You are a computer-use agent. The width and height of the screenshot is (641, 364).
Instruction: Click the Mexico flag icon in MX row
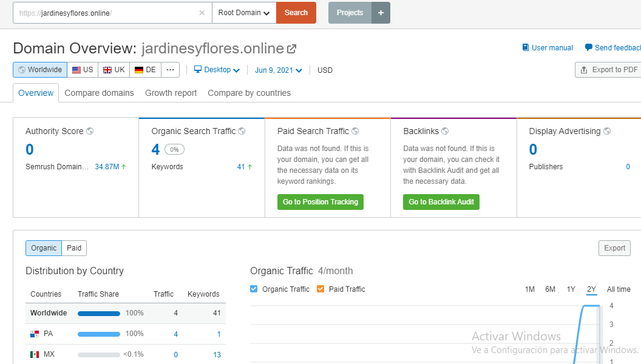pyautogui.click(x=35, y=354)
